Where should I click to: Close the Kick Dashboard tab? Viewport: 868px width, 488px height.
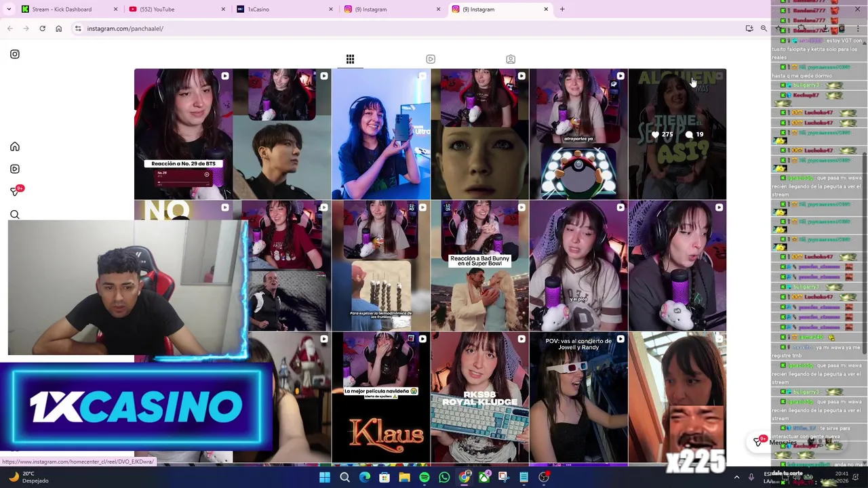[115, 9]
